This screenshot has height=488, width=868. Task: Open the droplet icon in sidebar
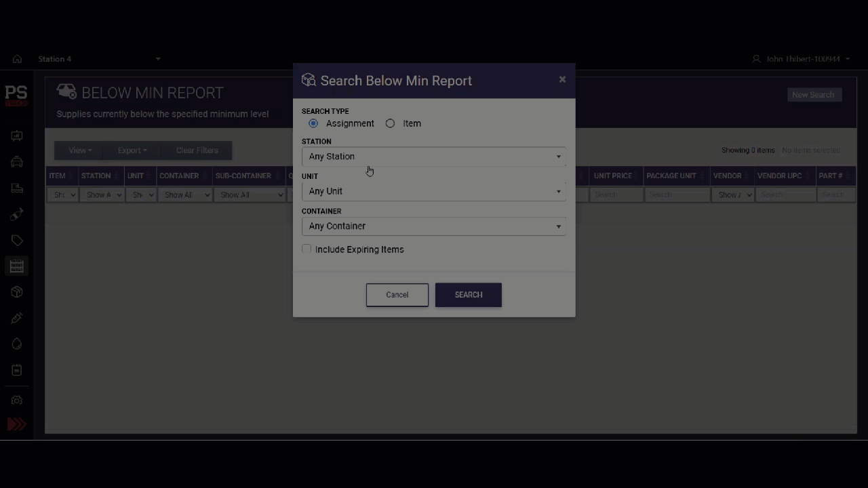(17, 344)
